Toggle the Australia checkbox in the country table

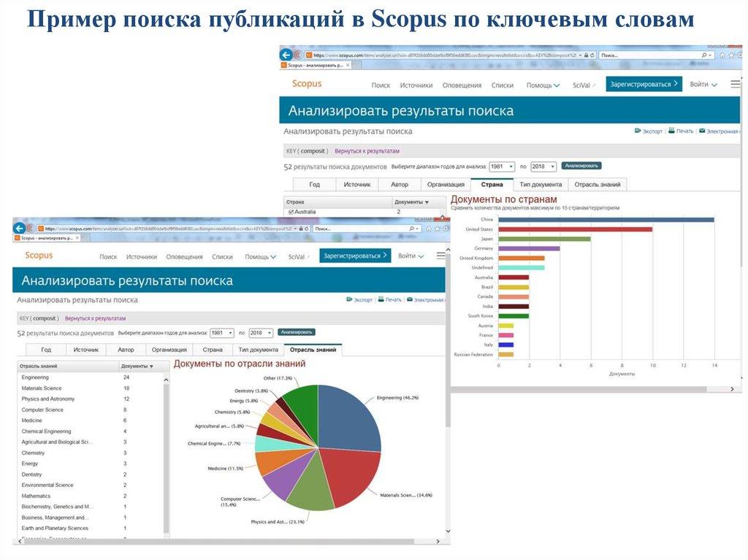click(291, 212)
